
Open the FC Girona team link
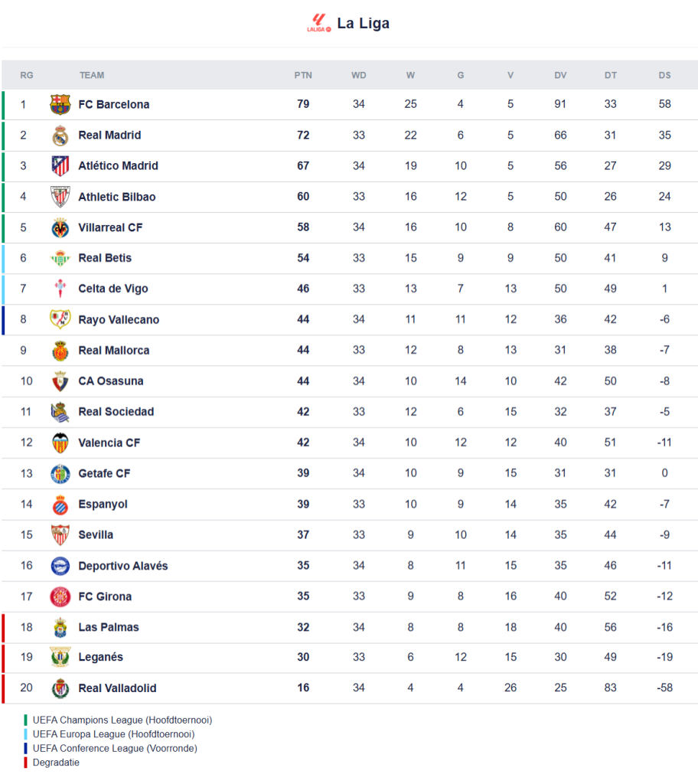click(105, 596)
